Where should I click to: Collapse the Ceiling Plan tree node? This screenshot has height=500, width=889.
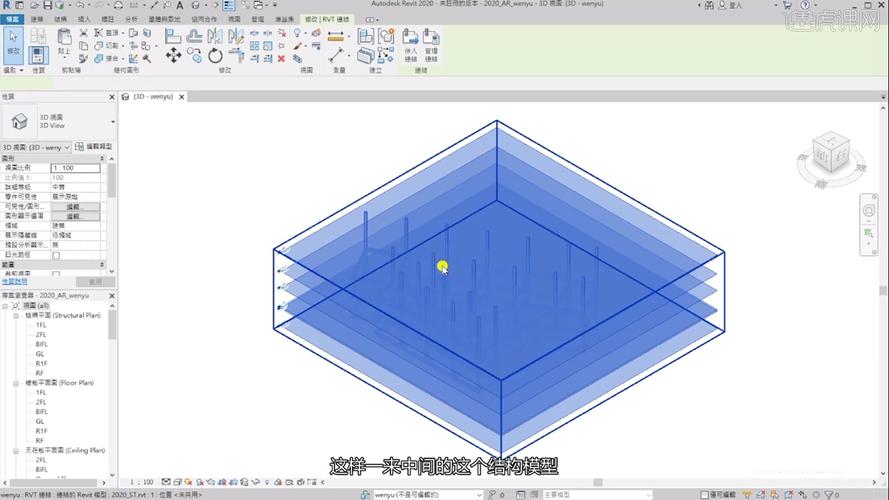pyautogui.click(x=16, y=451)
